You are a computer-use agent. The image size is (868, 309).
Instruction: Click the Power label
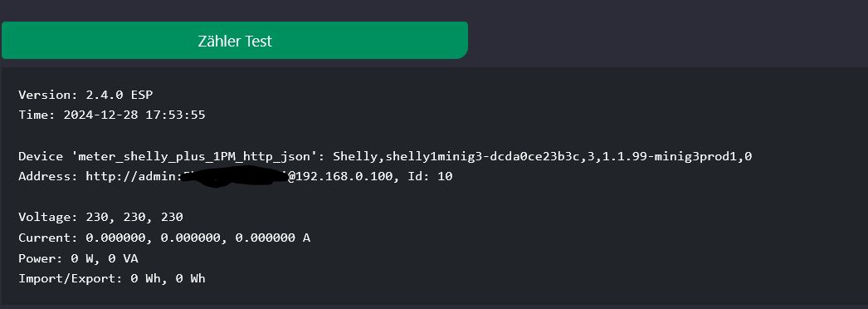[41, 258]
